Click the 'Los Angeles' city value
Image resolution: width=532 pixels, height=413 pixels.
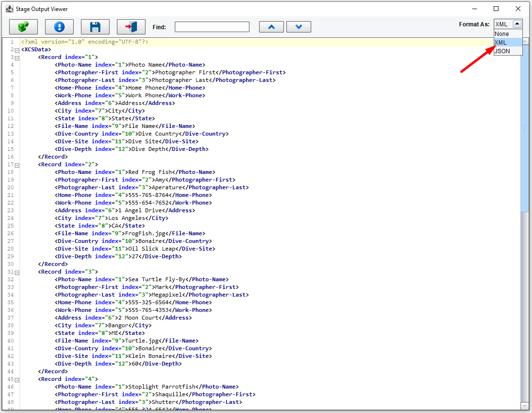pos(126,218)
